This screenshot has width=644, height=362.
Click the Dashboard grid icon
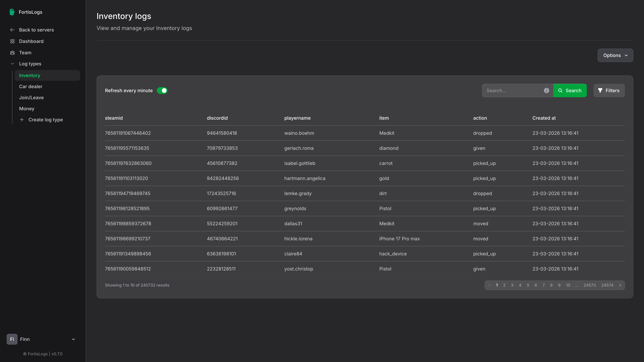coord(12,41)
